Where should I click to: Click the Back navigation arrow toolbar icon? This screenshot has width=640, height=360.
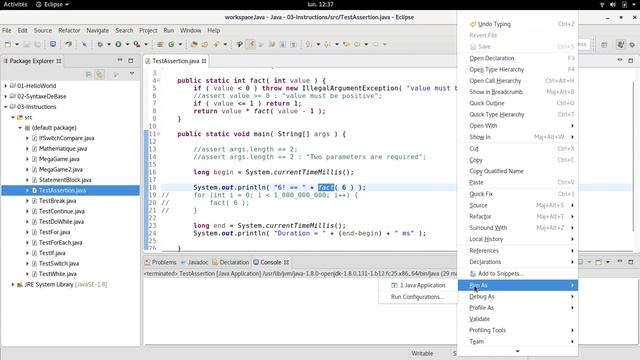click(357, 44)
